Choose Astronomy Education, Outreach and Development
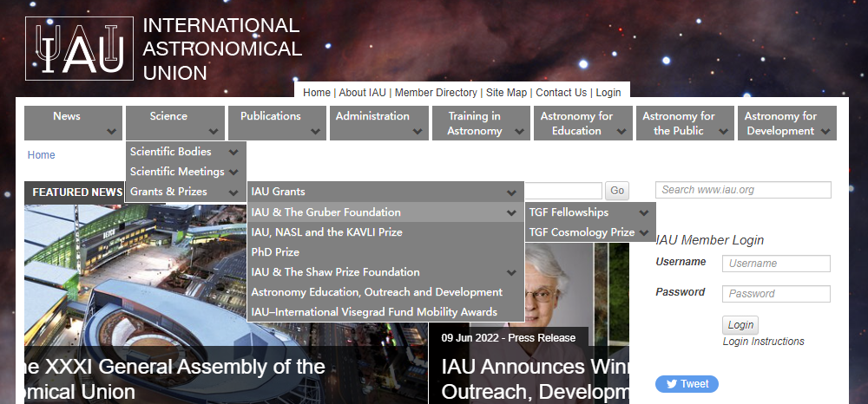868x404 pixels. tap(385, 291)
